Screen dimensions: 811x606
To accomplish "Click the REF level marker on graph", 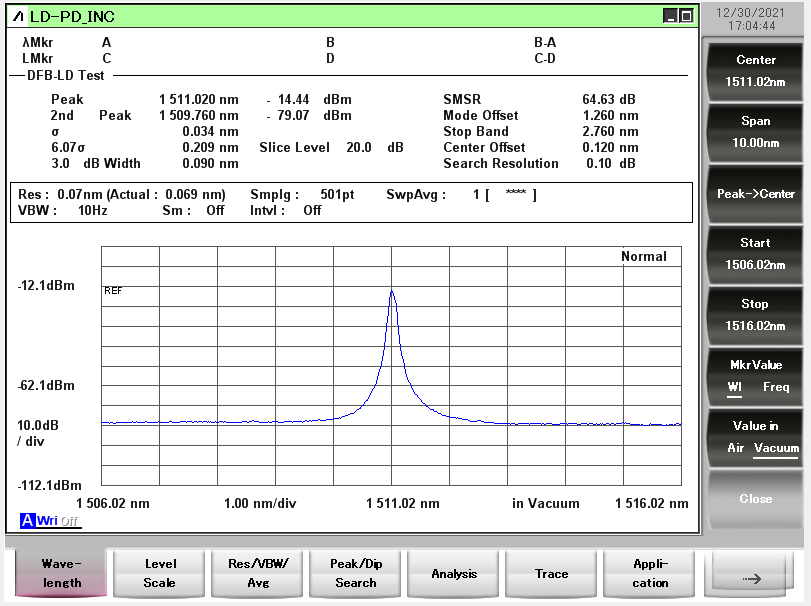I will point(112,290).
